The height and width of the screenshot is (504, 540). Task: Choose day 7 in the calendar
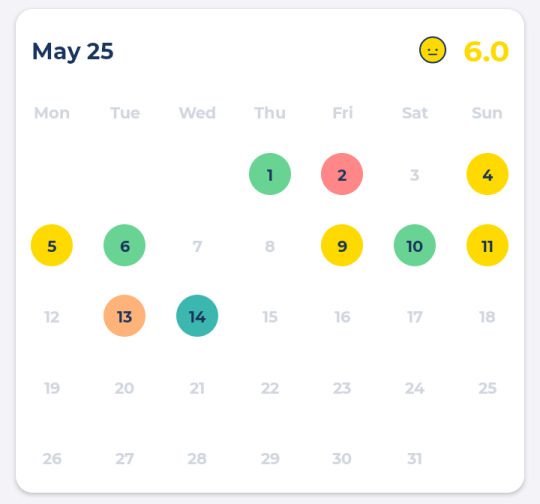tap(197, 246)
